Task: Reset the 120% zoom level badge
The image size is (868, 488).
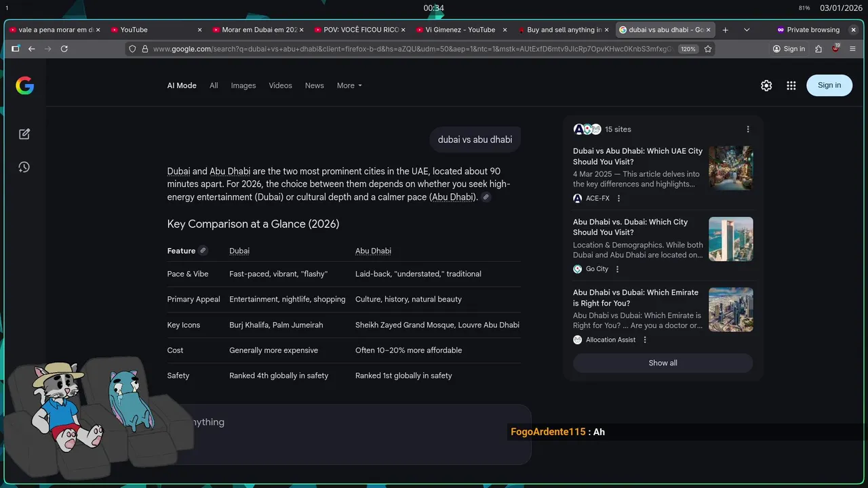Action: [688, 49]
